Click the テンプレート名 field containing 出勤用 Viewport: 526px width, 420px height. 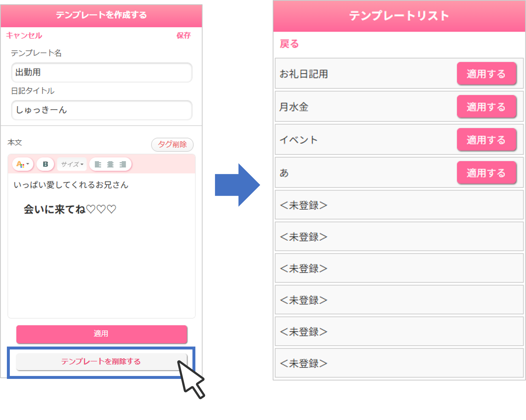pos(102,72)
